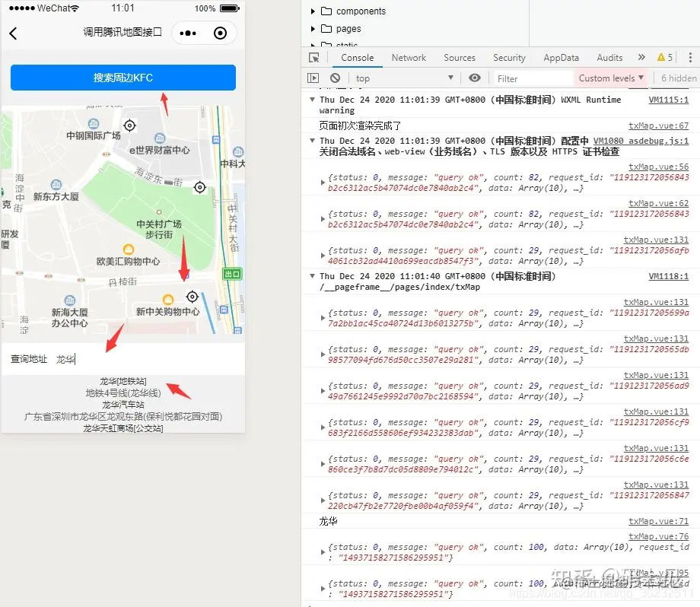Select map marker above 新中关购物中心
The width and height of the screenshot is (700, 607).
pyautogui.click(x=192, y=297)
